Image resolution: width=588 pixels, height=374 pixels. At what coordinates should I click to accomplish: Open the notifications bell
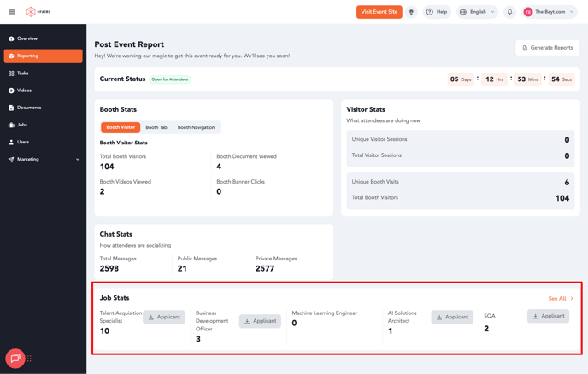[x=509, y=12]
